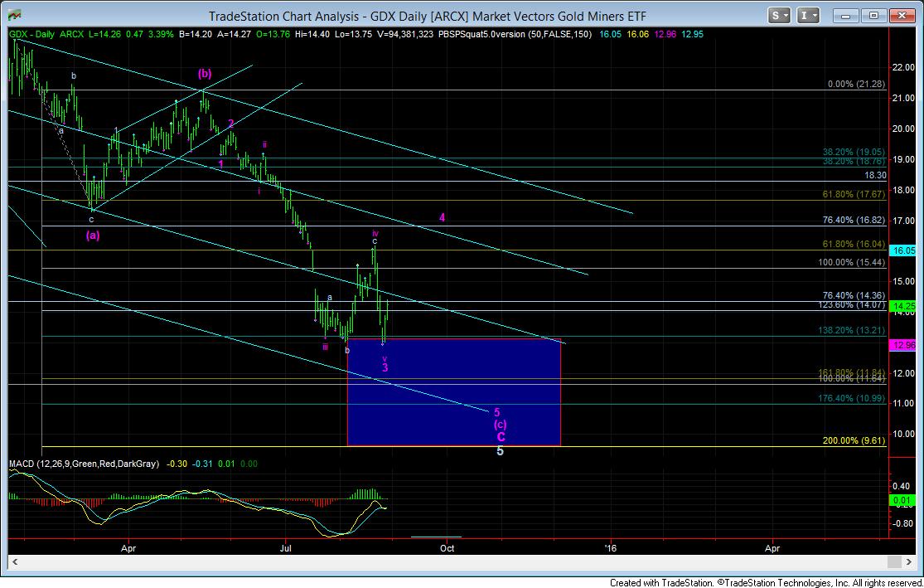Select the '138.20% (13.21)' Fibonacci label
Viewport: 924px width, 588px height.
[x=852, y=330]
